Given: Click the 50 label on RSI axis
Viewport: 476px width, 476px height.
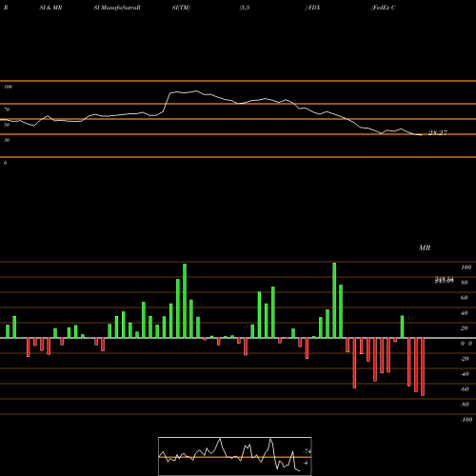Looking at the screenshot, I should click(x=7, y=125).
